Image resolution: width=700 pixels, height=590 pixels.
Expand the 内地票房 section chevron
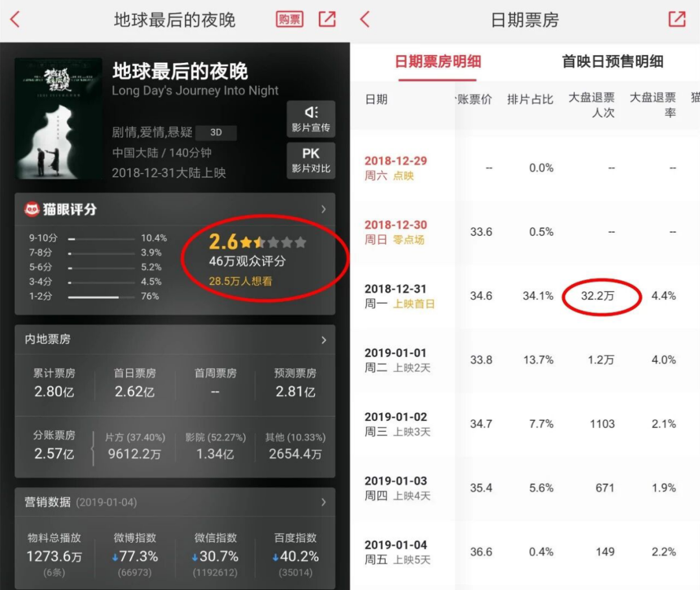pyautogui.click(x=323, y=340)
